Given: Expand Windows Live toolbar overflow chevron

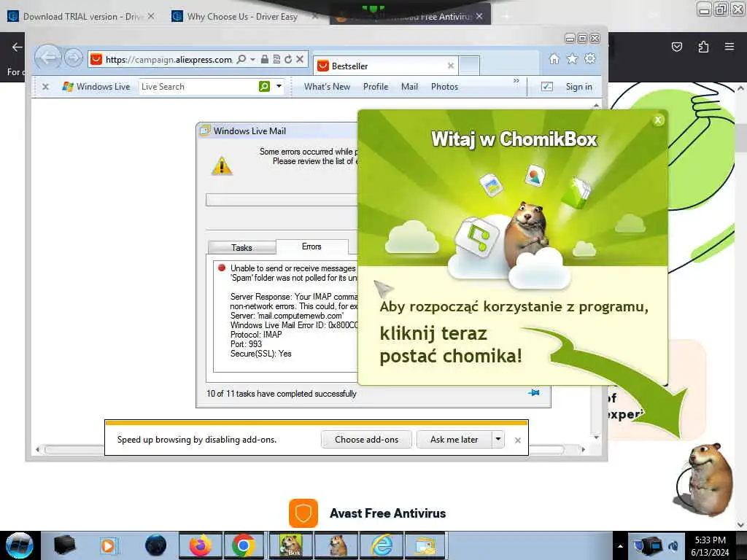Looking at the screenshot, I should click(516, 80).
